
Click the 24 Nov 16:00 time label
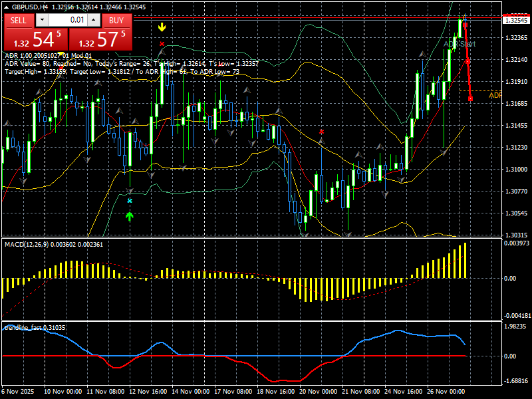tap(404, 391)
